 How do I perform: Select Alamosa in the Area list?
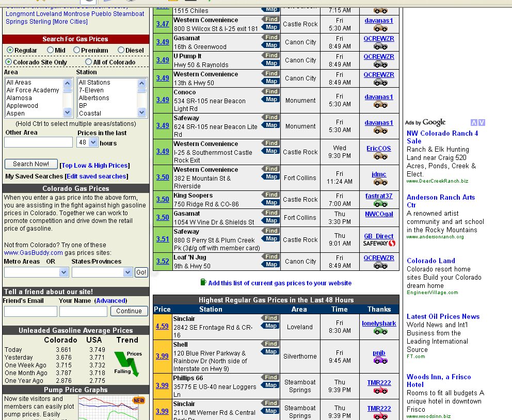[19, 98]
